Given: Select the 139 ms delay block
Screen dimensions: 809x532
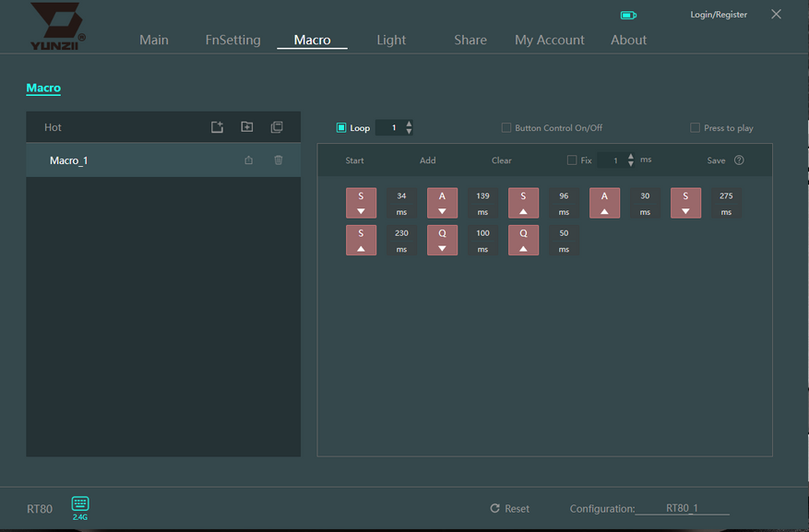Looking at the screenshot, I should click(x=482, y=203).
